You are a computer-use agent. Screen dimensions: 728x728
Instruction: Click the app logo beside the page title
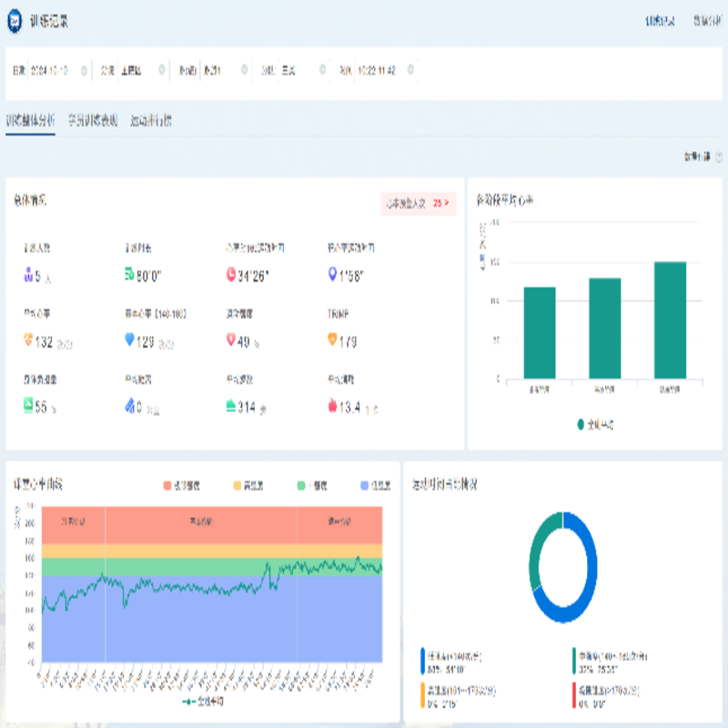(x=15, y=19)
